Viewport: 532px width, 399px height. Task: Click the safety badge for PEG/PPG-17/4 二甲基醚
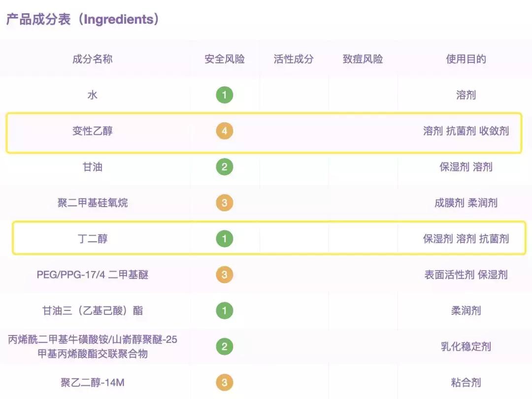tap(224, 275)
